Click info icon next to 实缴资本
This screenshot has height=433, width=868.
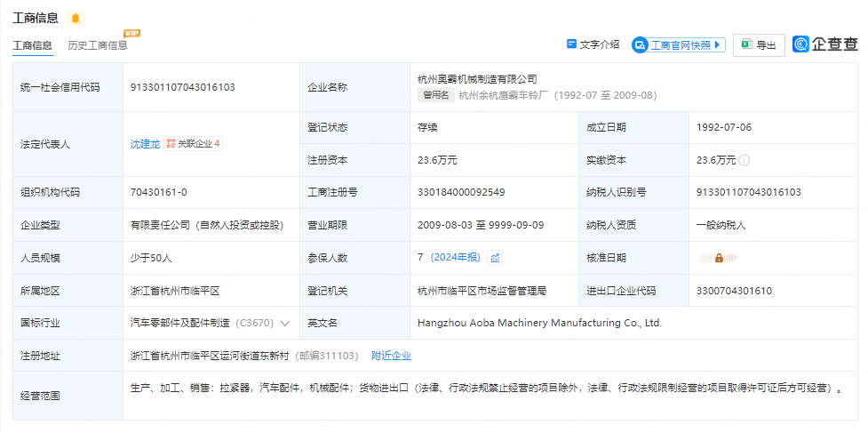(745, 160)
